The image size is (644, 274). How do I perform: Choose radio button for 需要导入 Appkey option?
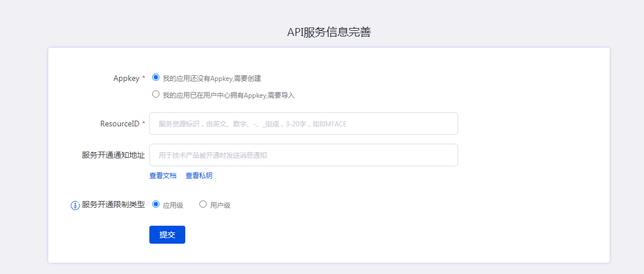[156, 94]
